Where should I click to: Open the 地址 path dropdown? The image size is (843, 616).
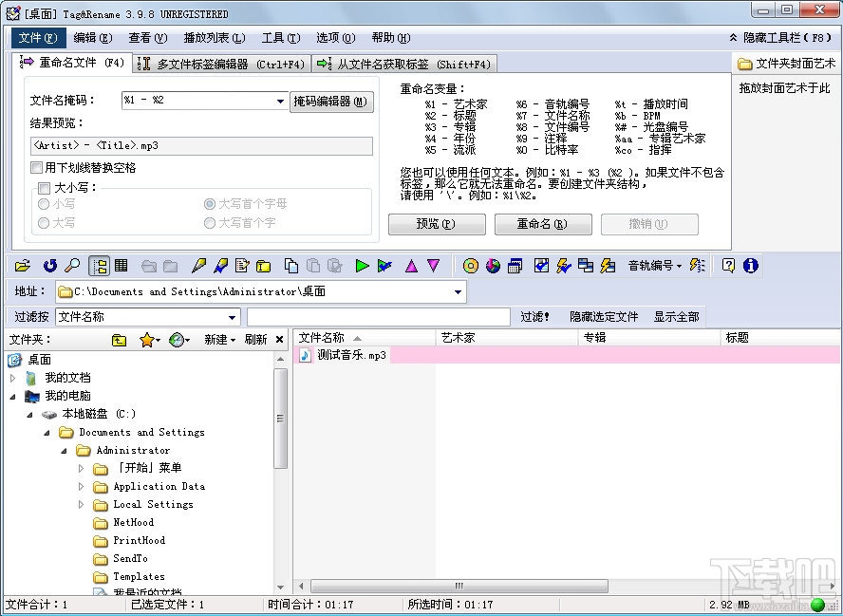click(x=458, y=292)
